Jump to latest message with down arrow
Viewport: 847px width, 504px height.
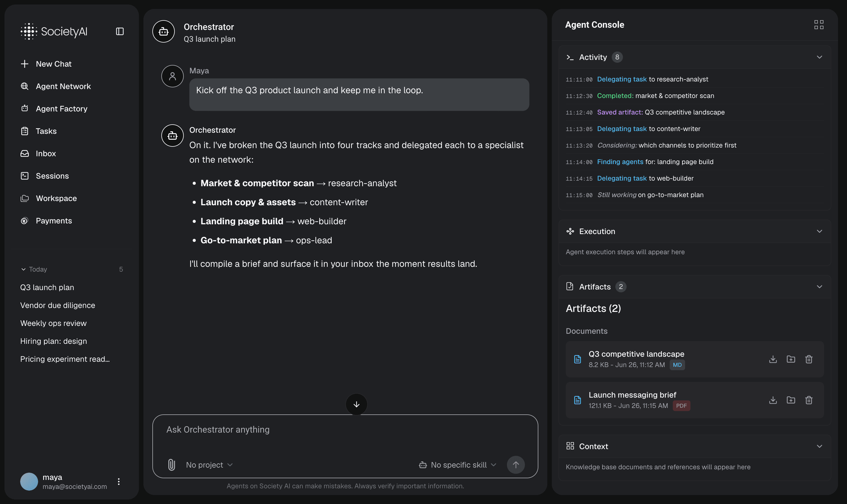click(356, 404)
